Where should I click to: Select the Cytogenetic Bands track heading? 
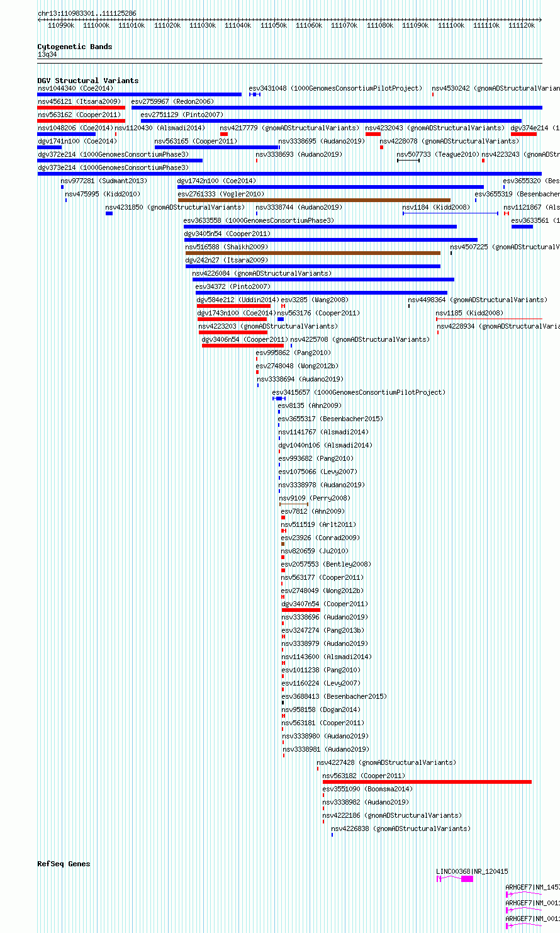(x=75, y=47)
